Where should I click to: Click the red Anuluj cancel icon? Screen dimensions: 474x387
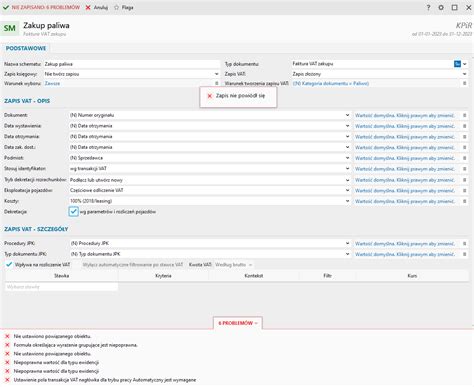coord(88,7)
